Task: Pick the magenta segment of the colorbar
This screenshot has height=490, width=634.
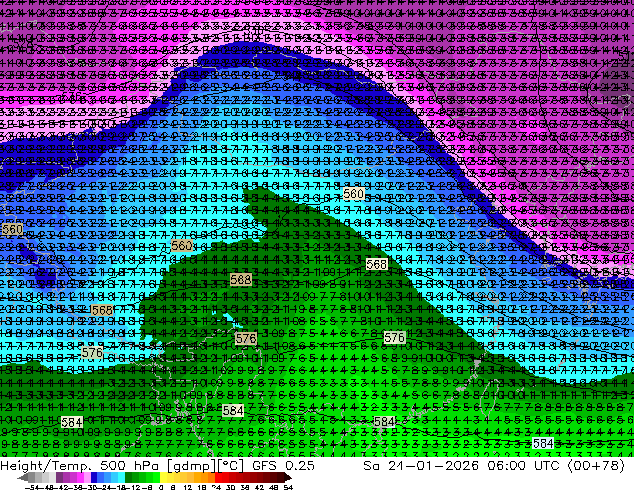Action: (80, 477)
